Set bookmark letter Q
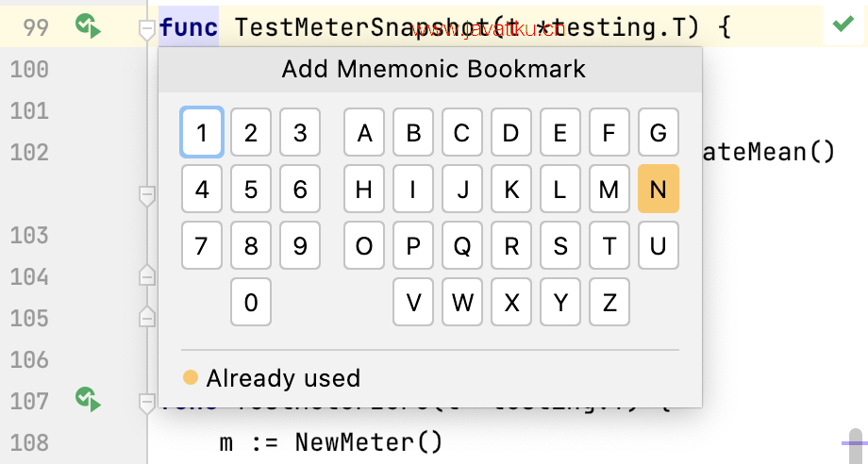The height and width of the screenshot is (464, 868). pyautogui.click(x=462, y=245)
